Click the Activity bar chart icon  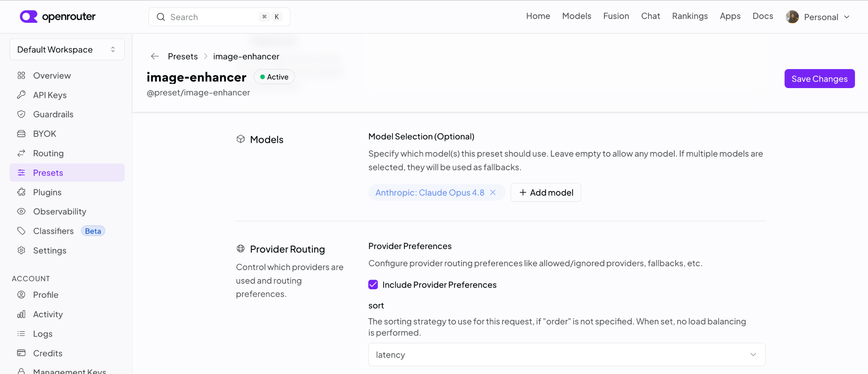(x=21, y=314)
